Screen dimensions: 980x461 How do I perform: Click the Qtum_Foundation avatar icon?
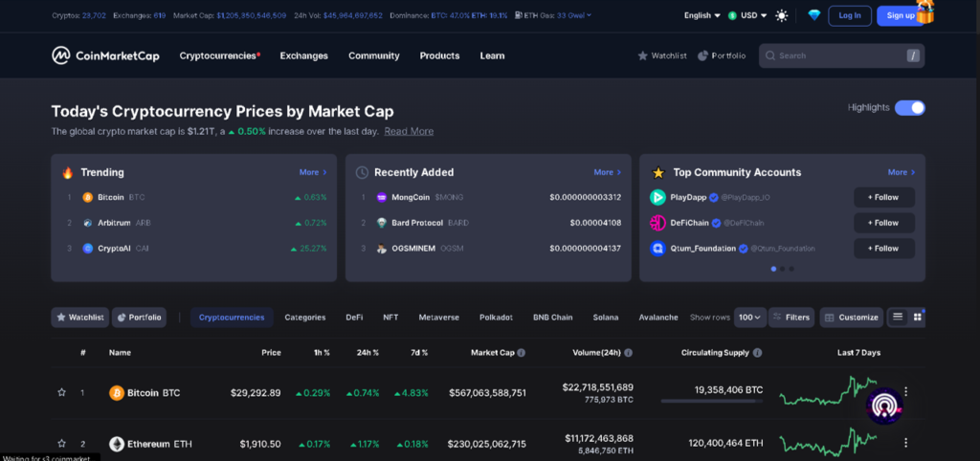coord(657,249)
